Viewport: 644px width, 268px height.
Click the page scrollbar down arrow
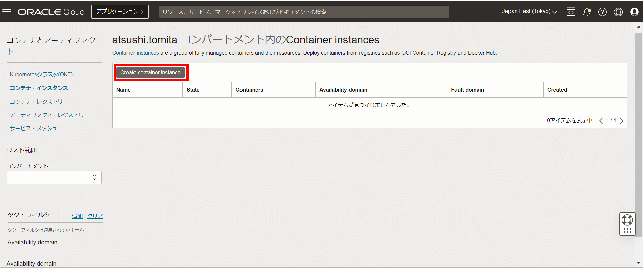(639, 263)
